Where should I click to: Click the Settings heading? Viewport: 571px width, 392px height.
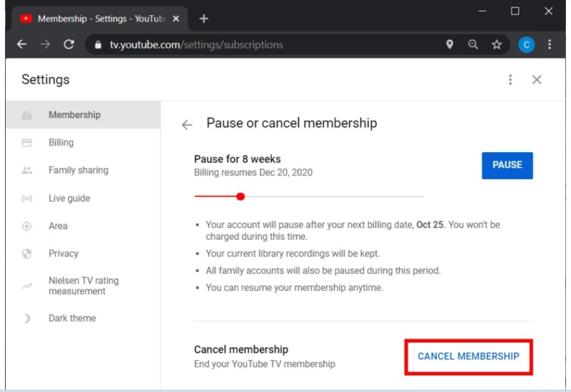coord(46,79)
